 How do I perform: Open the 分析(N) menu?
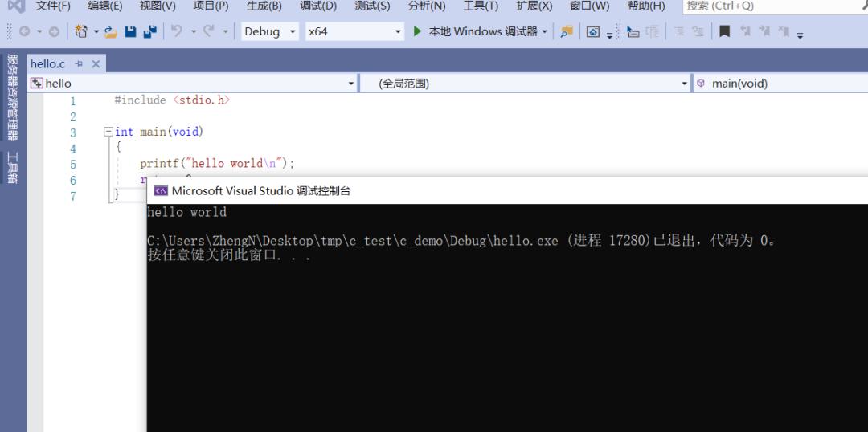tap(427, 6)
